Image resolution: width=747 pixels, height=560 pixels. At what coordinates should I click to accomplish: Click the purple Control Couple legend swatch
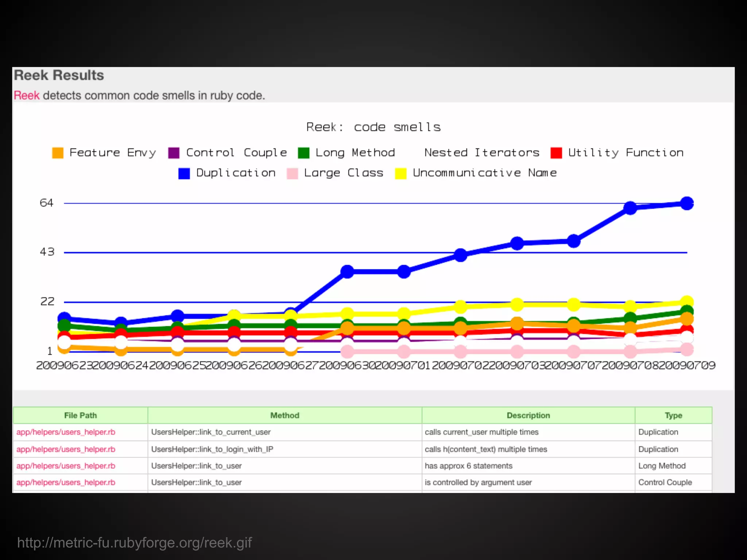[174, 153]
